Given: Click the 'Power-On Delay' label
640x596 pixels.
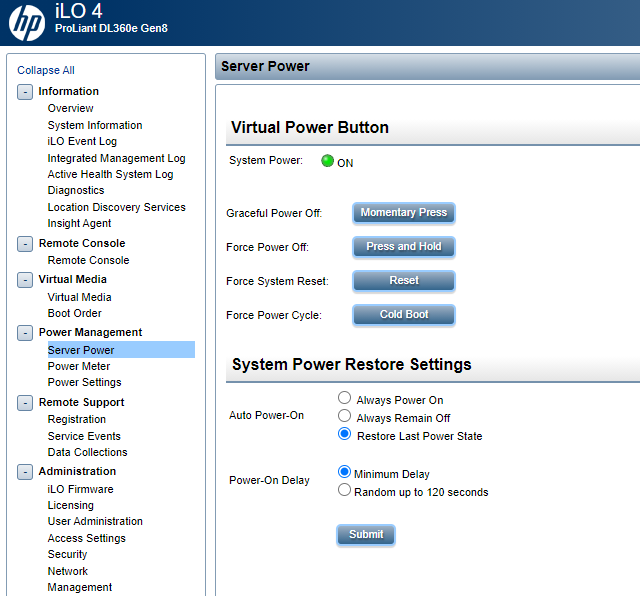Looking at the screenshot, I should [269, 480].
